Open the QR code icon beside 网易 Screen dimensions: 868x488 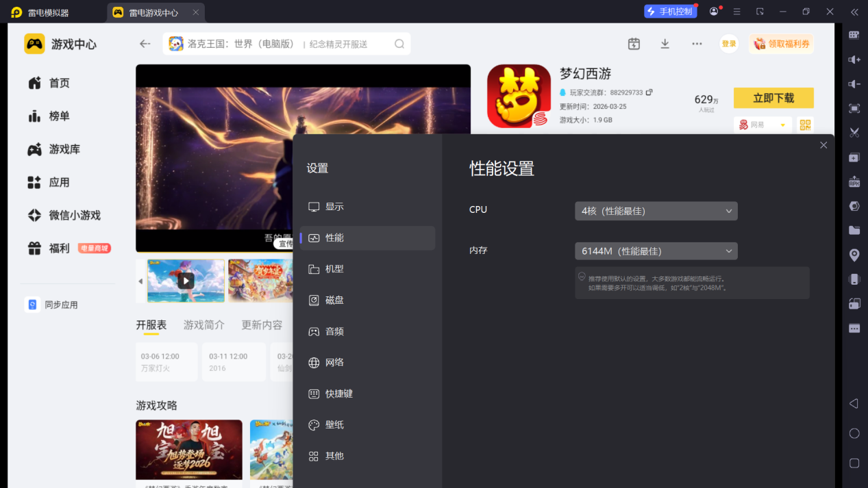pyautogui.click(x=806, y=125)
